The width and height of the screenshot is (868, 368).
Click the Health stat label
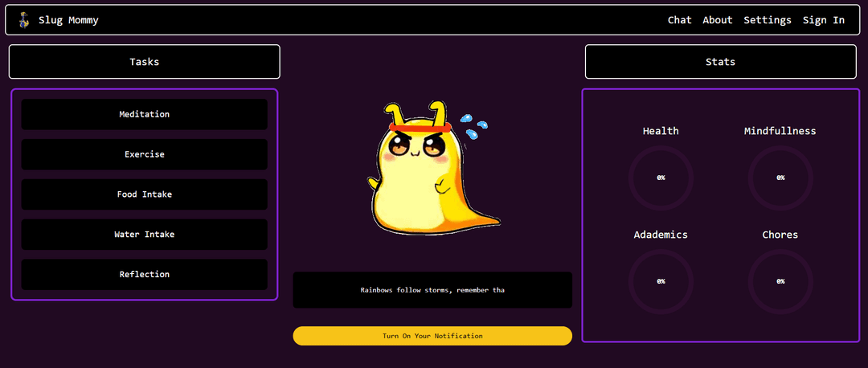pos(661,131)
